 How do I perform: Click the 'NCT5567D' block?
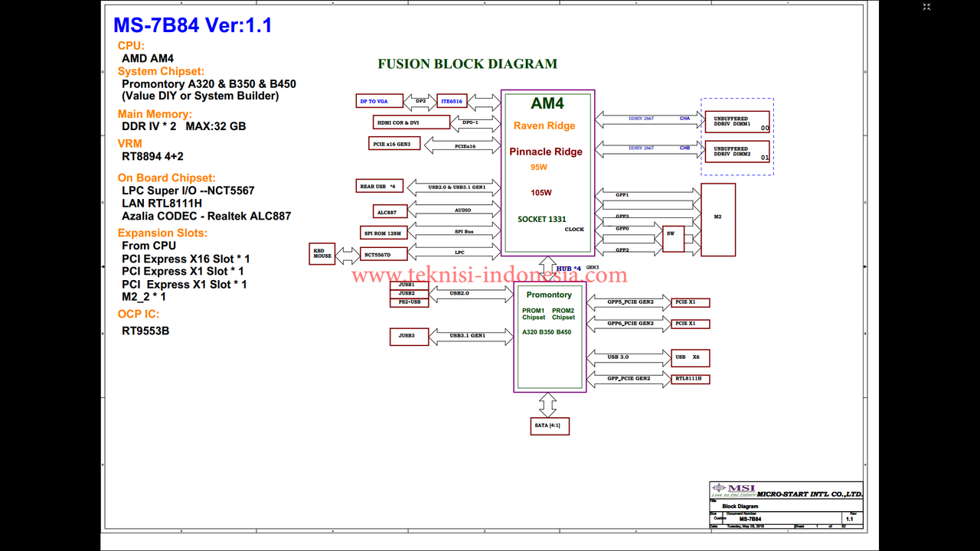(382, 254)
